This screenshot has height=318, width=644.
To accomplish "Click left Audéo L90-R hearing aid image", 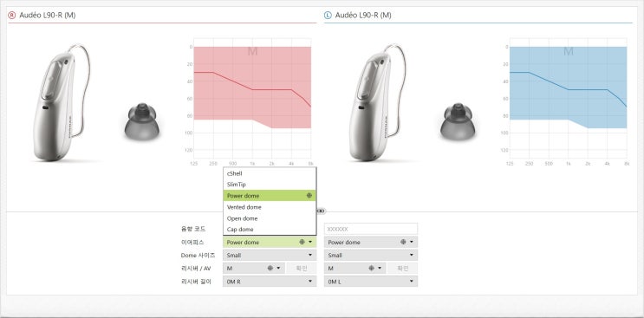I will 378,101.
